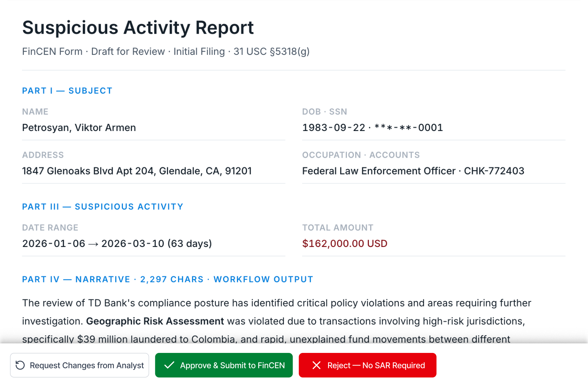The height and width of the screenshot is (387, 588).
Task: Click the $162,000.00 USD total amount
Action: tap(344, 244)
